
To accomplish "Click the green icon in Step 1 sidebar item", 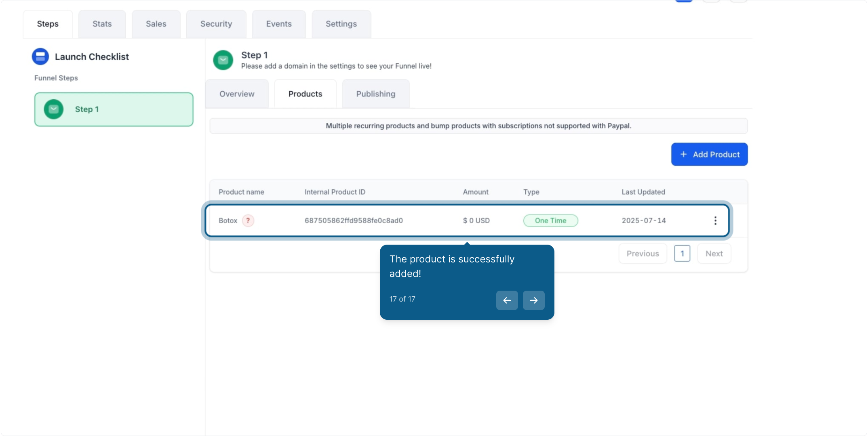I will 54,109.
